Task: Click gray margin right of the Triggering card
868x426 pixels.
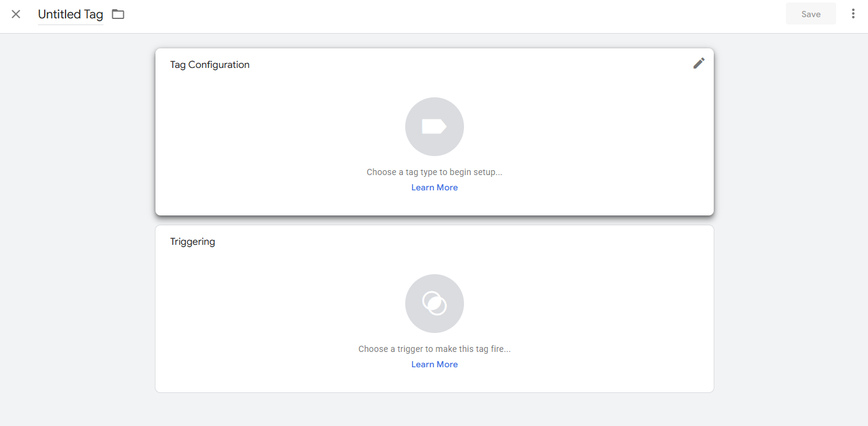Action: (x=790, y=309)
